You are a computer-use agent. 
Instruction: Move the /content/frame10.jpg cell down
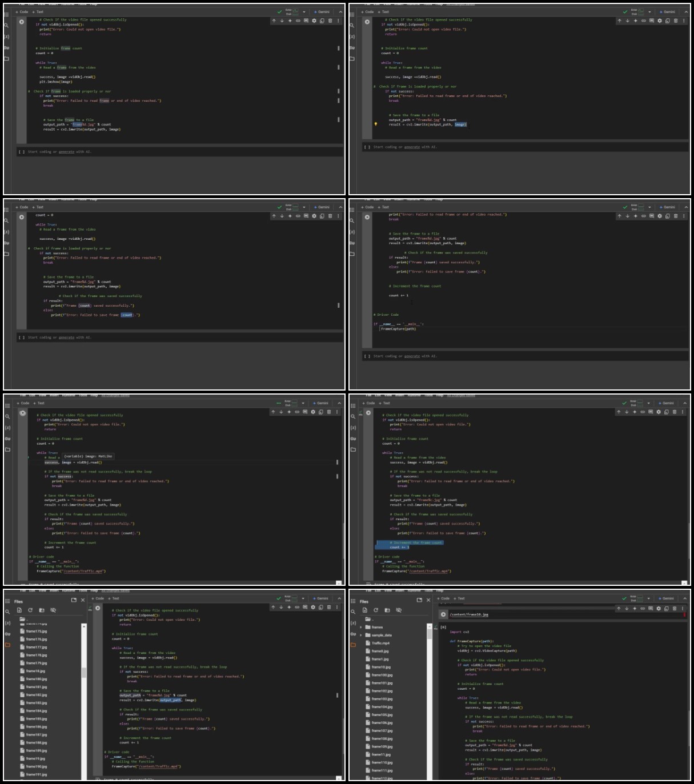coord(627,608)
